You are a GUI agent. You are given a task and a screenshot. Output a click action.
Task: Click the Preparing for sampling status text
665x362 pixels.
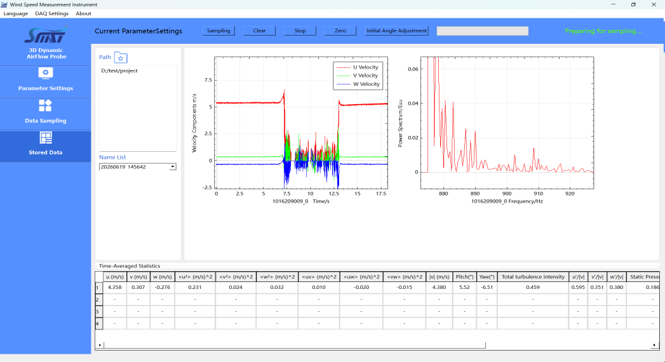coord(603,31)
